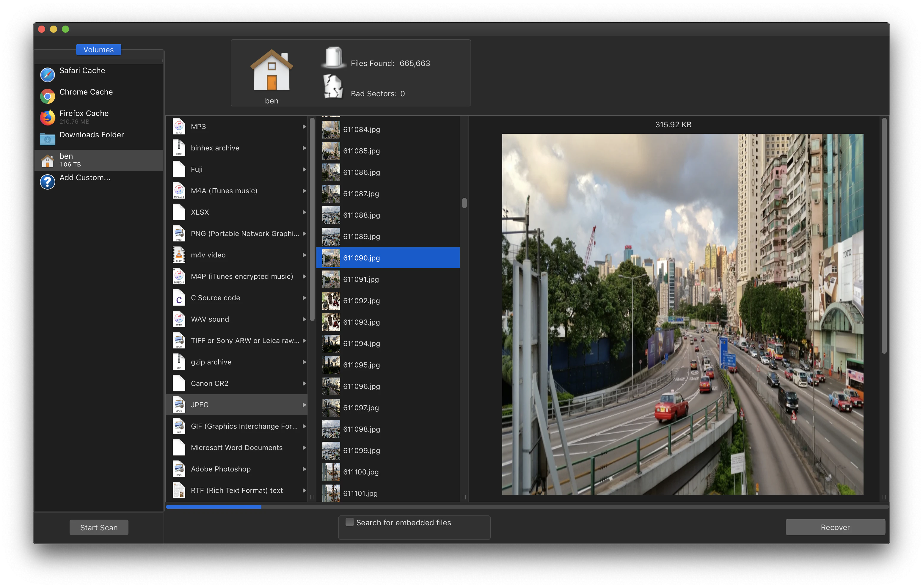Click the PNG file type icon

pos(179,233)
